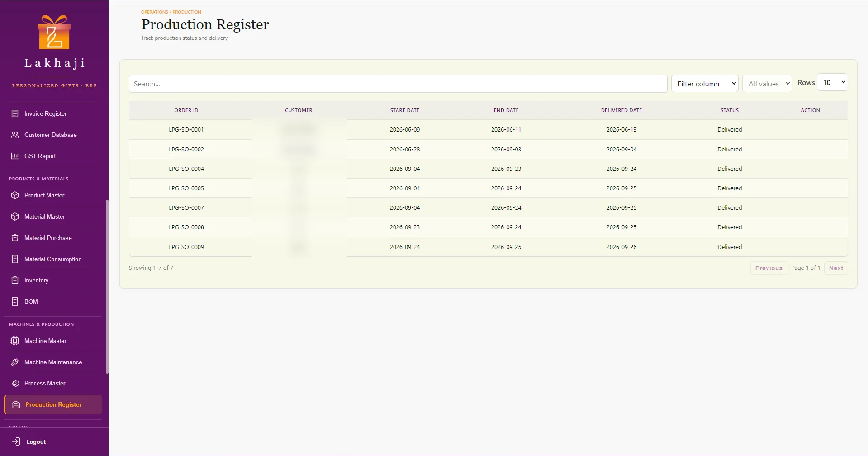Image resolution: width=868 pixels, height=456 pixels.
Task: Click the Product Master box icon
Action: (x=15, y=195)
